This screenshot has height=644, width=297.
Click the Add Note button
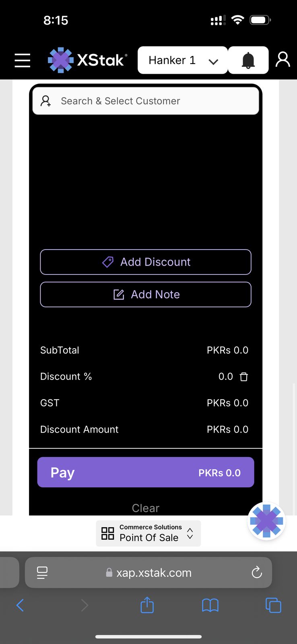[x=146, y=295]
